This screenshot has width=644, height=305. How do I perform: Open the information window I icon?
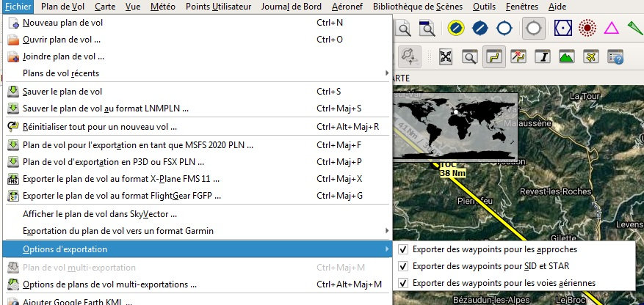coord(543,56)
